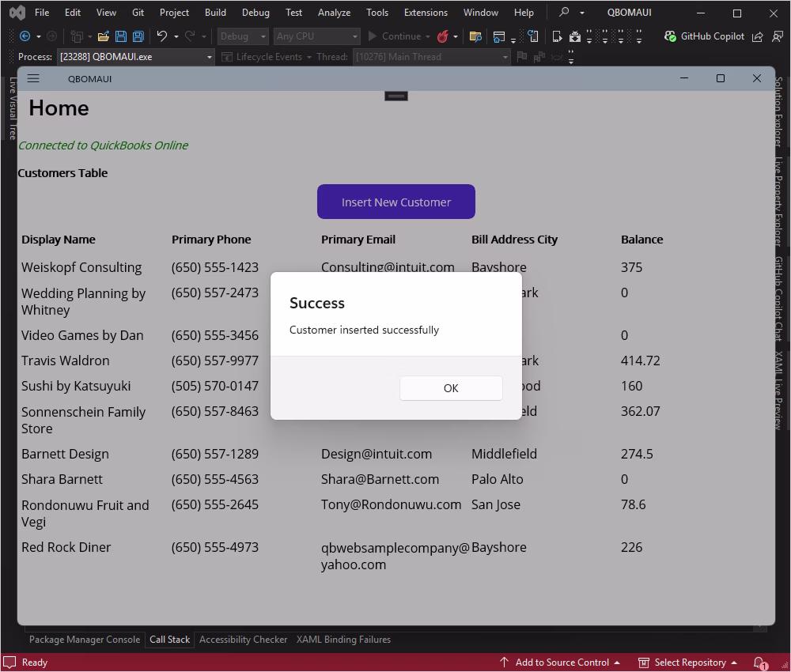Click the Palo Alto city cell
The height and width of the screenshot is (672, 791).
click(498, 479)
